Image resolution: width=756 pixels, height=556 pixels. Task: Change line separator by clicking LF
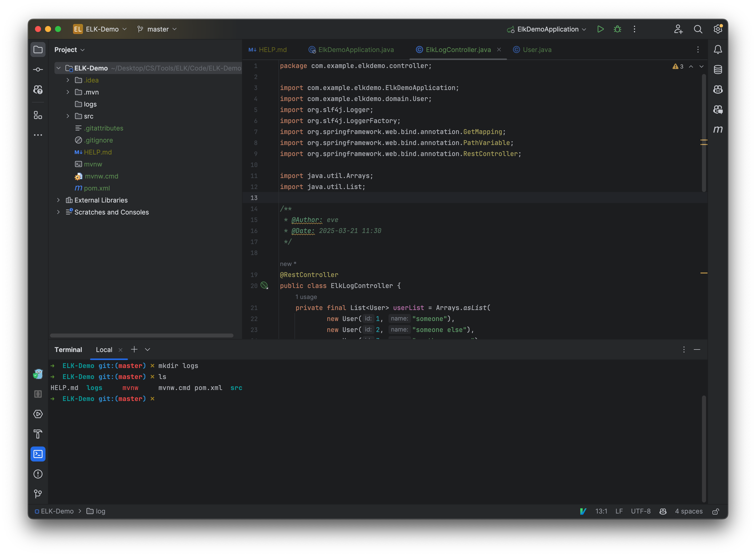[x=619, y=511]
